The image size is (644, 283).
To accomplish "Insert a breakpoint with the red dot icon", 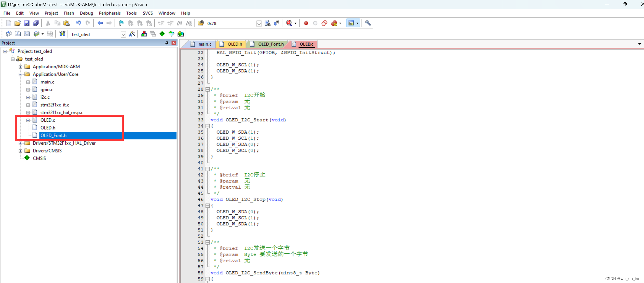I will pos(306,23).
